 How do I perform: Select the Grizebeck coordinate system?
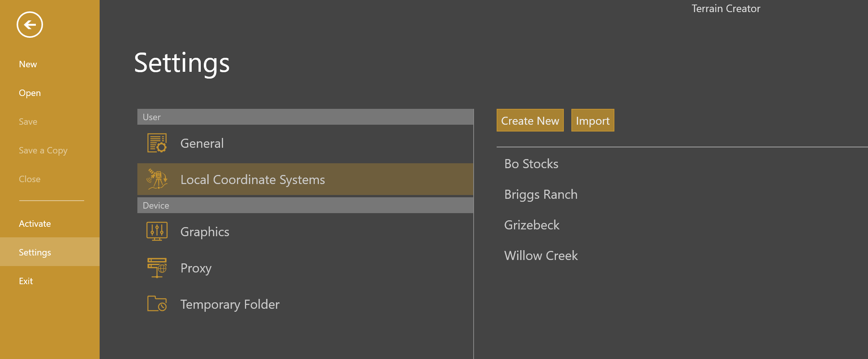[532, 225]
